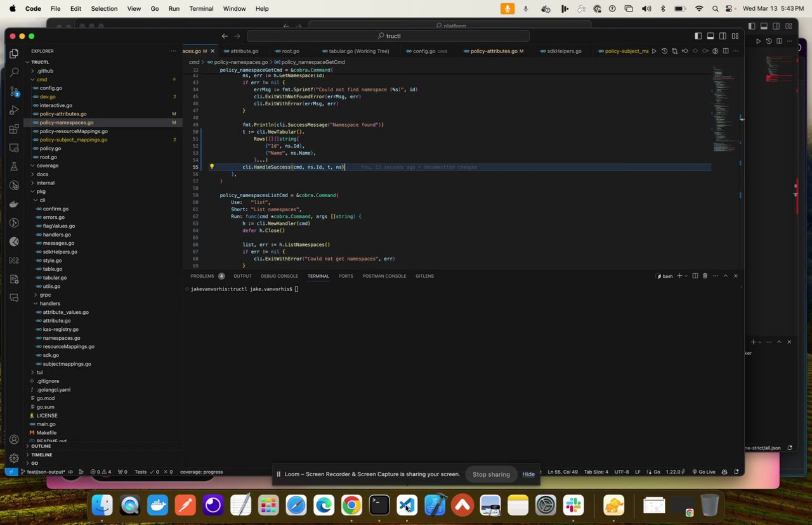The image size is (812, 525).
Task: Split the terminal panel
Action: (x=695, y=276)
